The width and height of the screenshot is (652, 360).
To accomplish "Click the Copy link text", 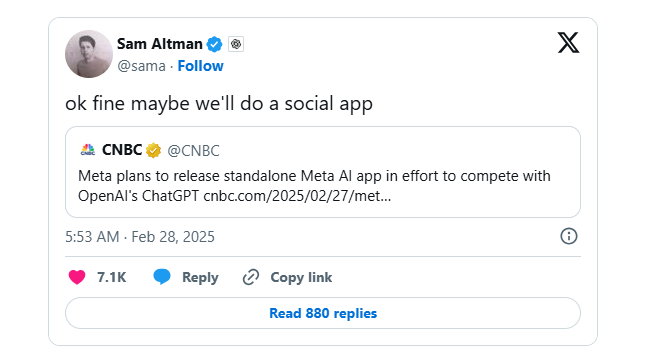I will [301, 277].
